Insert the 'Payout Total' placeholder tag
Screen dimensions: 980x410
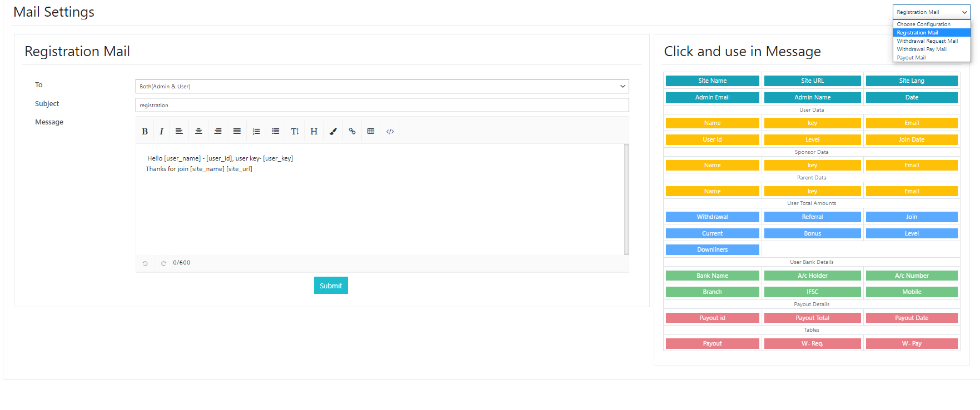(x=812, y=318)
